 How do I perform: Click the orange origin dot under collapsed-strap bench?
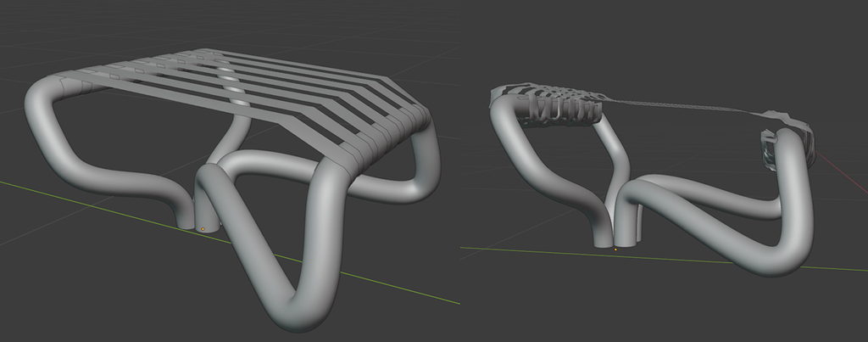pos(615,249)
